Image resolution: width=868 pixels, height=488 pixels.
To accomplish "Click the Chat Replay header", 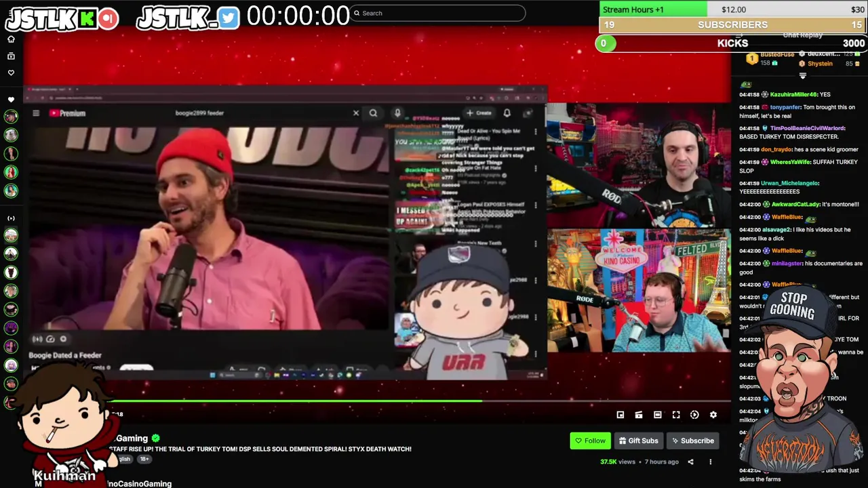I will coord(802,35).
